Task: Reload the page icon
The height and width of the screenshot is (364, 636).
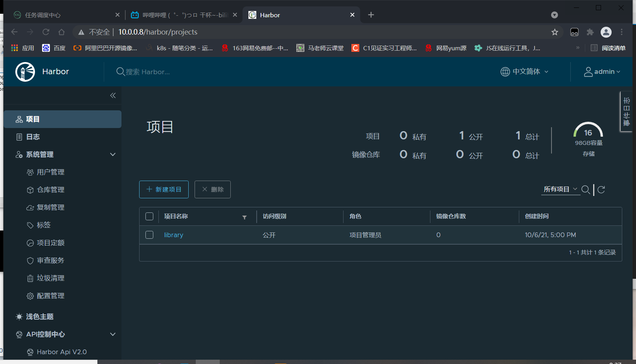Action: coord(46,32)
